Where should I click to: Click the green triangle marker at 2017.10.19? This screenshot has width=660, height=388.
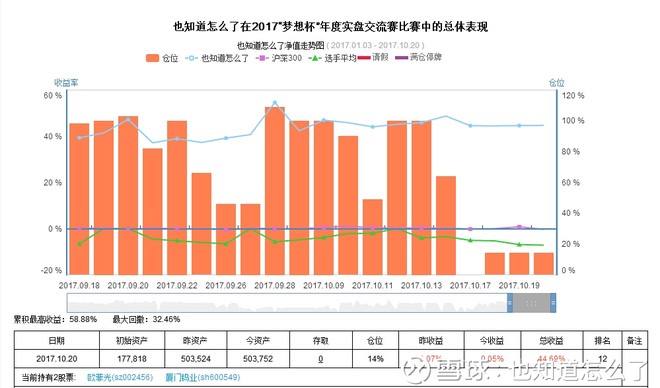(519, 244)
